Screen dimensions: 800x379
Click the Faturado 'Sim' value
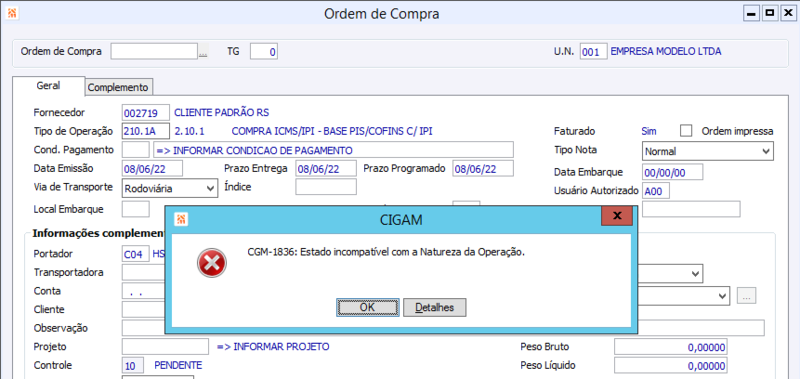tap(649, 131)
